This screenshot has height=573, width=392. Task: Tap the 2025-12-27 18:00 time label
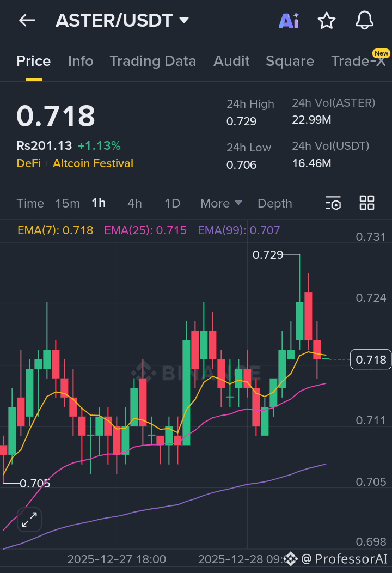tap(117, 559)
